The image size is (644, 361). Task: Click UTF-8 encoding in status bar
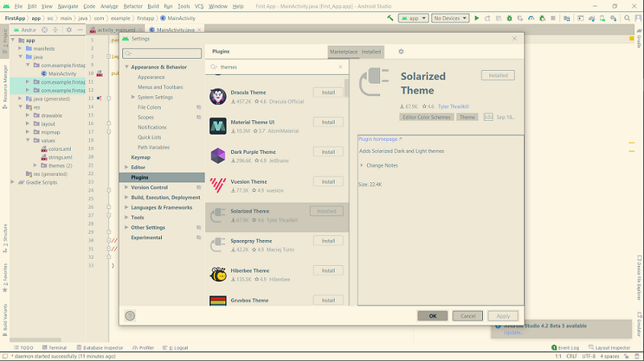[588, 356]
